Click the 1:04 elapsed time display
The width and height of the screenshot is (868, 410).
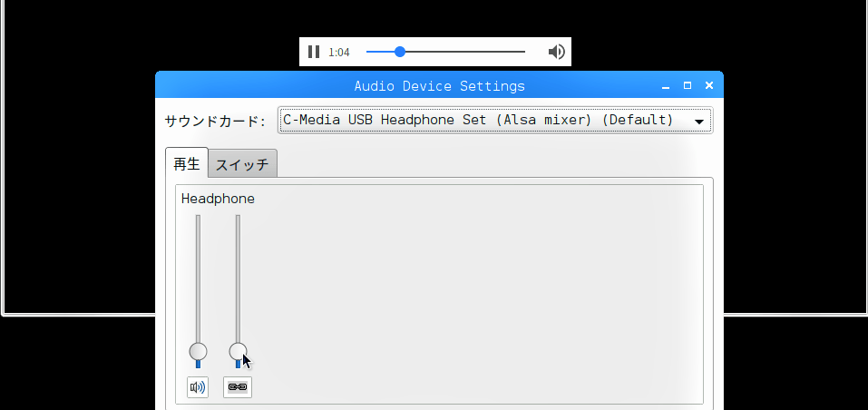click(339, 53)
